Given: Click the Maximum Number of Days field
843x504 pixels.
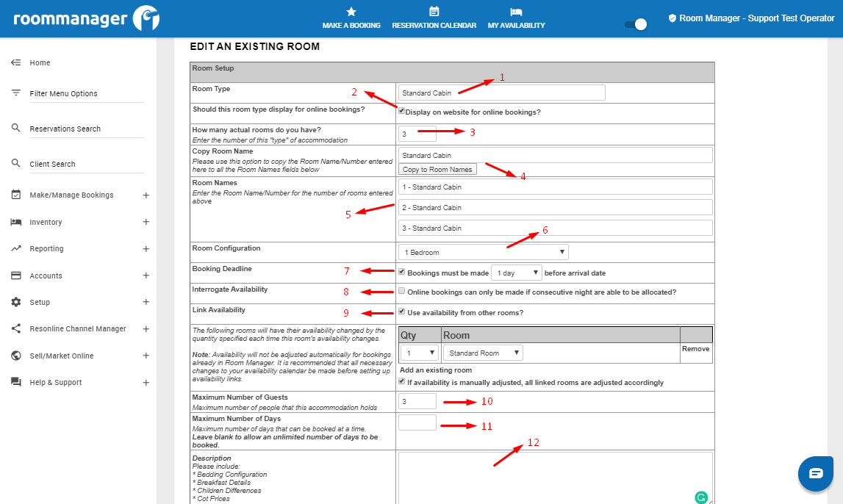Looking at the screenshot, I should 417,422.
